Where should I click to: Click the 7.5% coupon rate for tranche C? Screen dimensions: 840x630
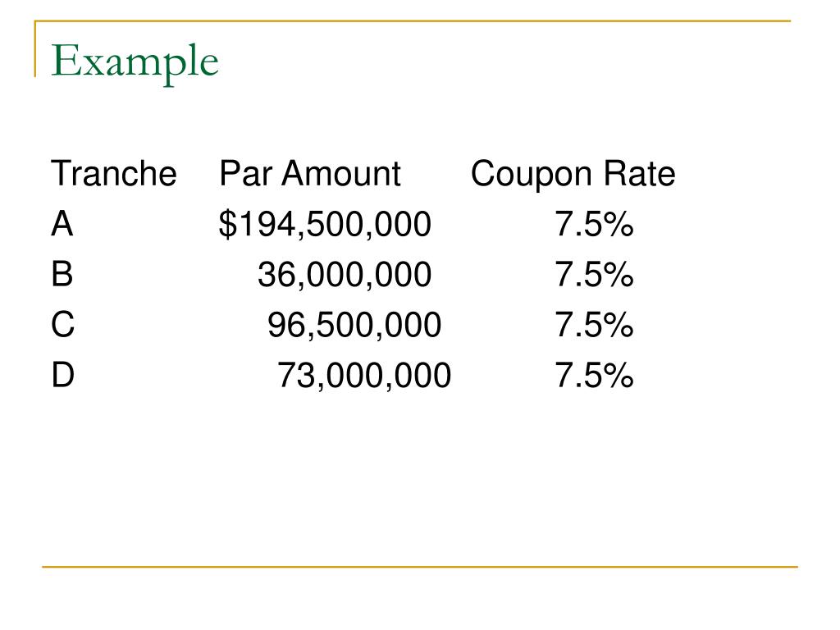(594, 326)
